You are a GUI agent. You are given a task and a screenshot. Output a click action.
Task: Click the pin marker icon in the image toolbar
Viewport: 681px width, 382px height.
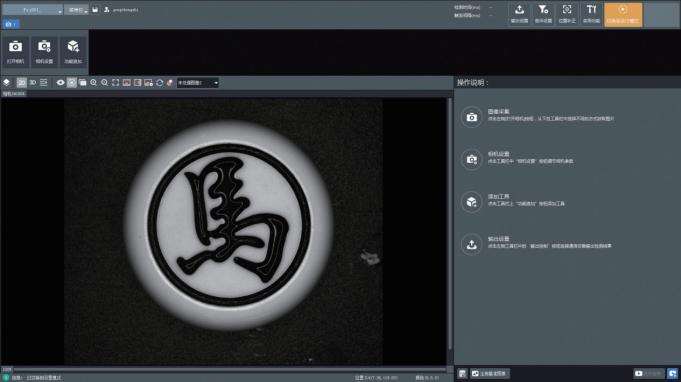tap(170, 82)
